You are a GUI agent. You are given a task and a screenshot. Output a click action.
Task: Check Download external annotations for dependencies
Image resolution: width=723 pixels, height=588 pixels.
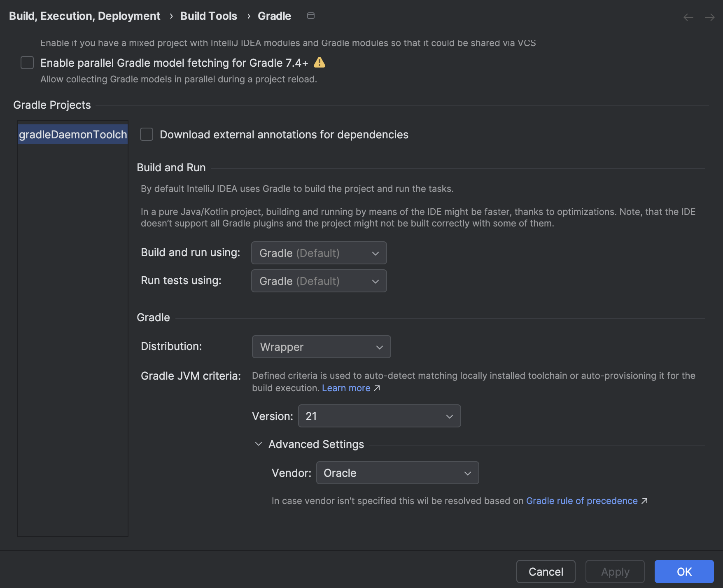(146, 134)
